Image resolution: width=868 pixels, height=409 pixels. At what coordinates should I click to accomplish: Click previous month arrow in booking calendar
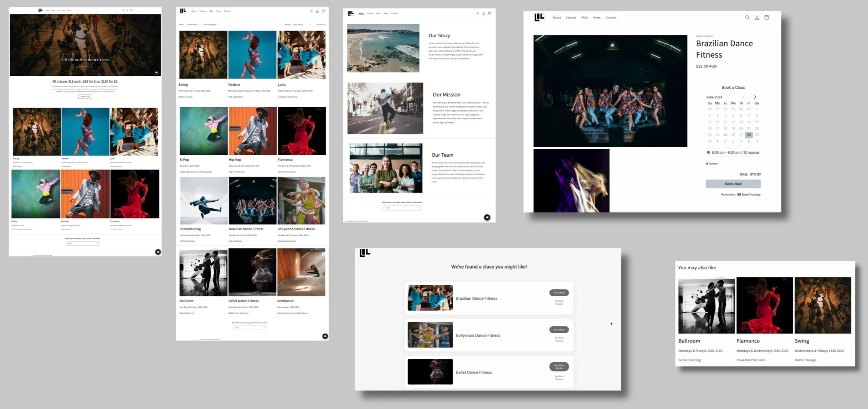(744, 97)
